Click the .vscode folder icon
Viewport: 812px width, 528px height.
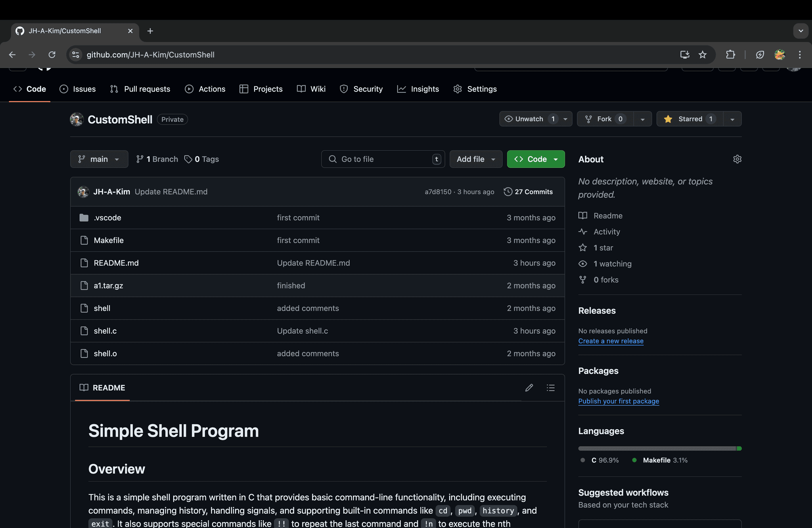(x=84, y=218)
